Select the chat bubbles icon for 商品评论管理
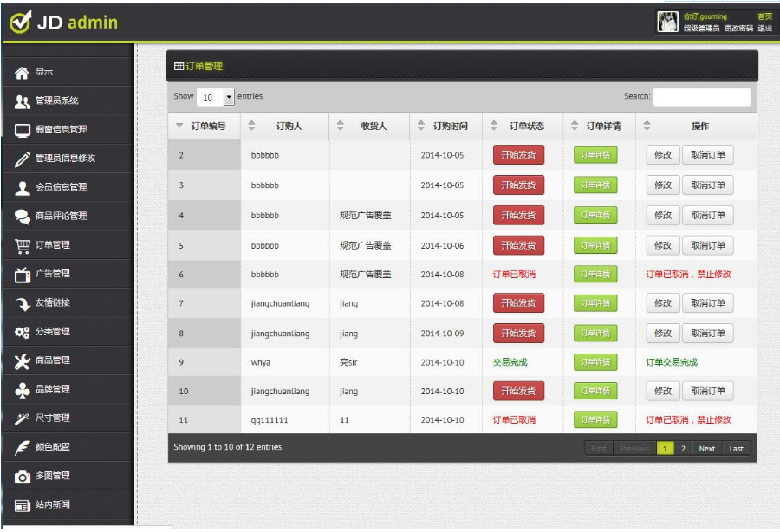The width and height of the screenshot is (780, 532). (22, 217)
